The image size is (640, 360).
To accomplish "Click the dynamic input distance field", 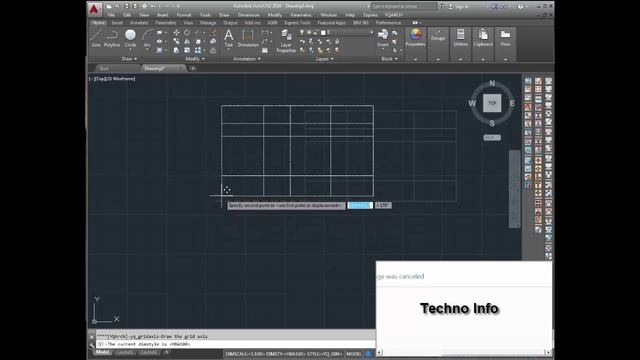I will pyautogui.click(x=360, y=205).
